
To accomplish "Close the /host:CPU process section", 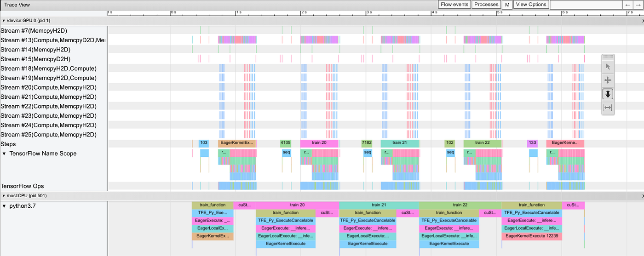I will 642,196.
